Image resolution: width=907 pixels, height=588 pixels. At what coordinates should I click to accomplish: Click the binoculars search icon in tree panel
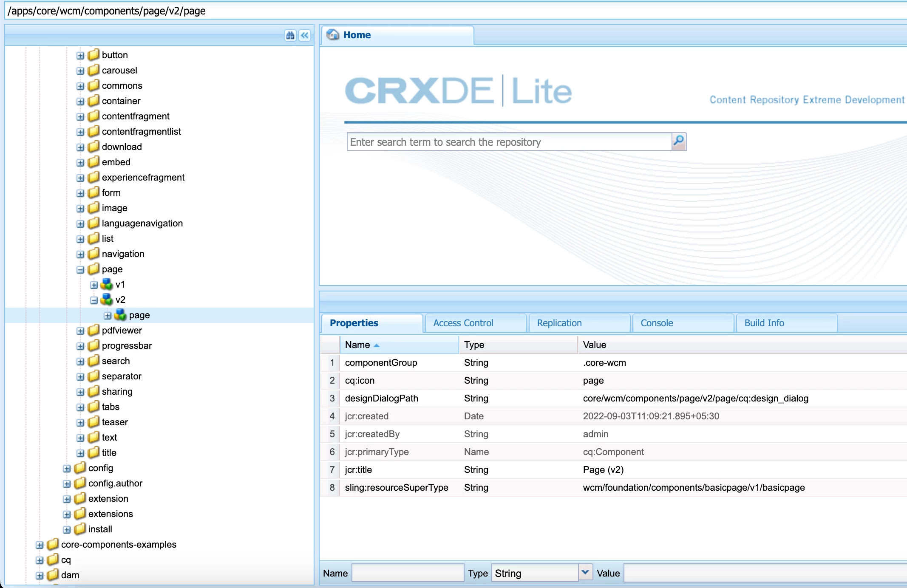click(290, 35)
